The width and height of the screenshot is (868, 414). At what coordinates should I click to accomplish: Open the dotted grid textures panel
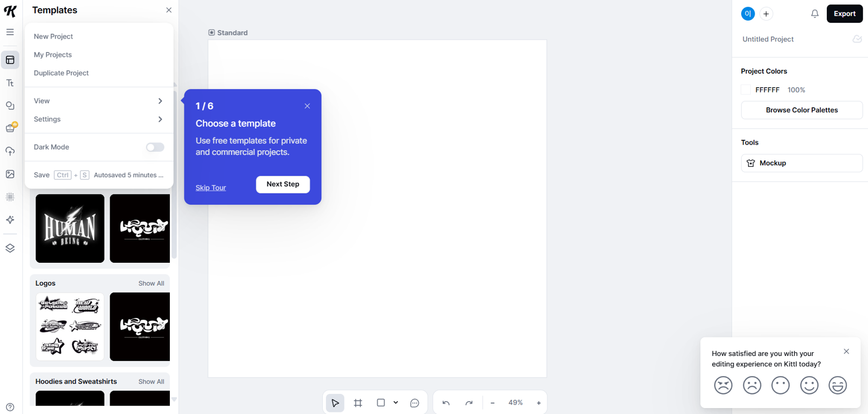pyautogui.click(x=10, y=197)
